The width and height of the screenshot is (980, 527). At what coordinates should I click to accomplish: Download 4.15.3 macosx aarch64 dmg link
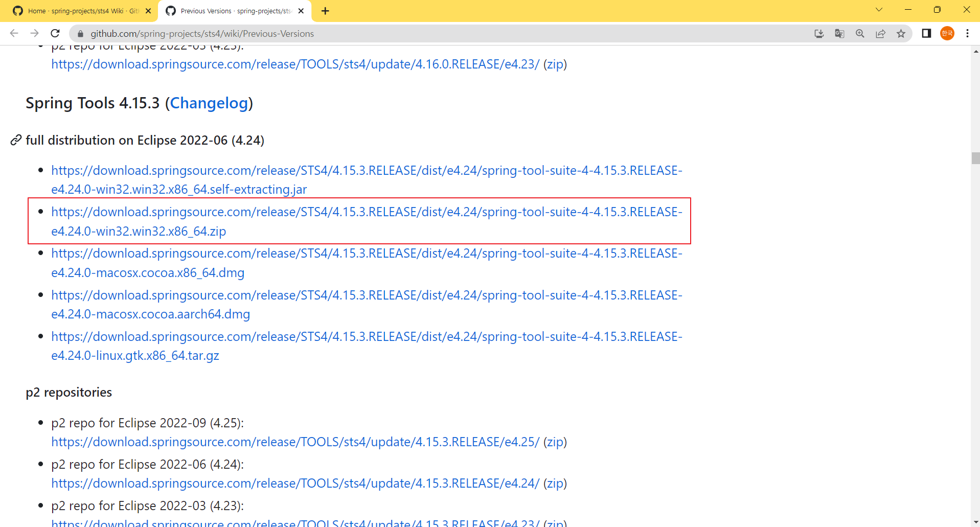click(x=367, y=305)
